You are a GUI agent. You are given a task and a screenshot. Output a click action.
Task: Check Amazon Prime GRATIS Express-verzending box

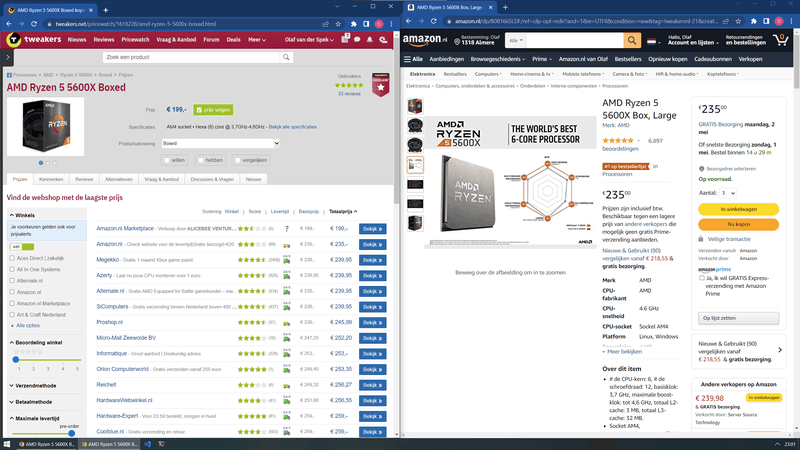click(x=702, y=278)
